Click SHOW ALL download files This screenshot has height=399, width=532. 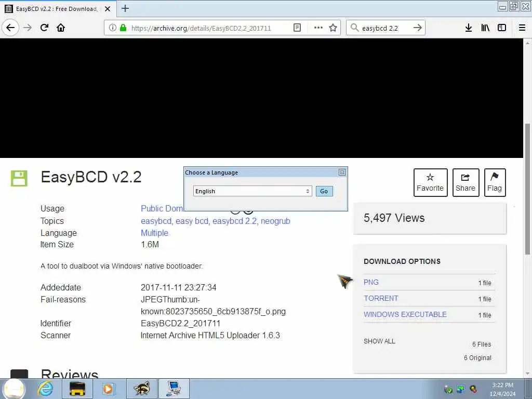point(379,341)
